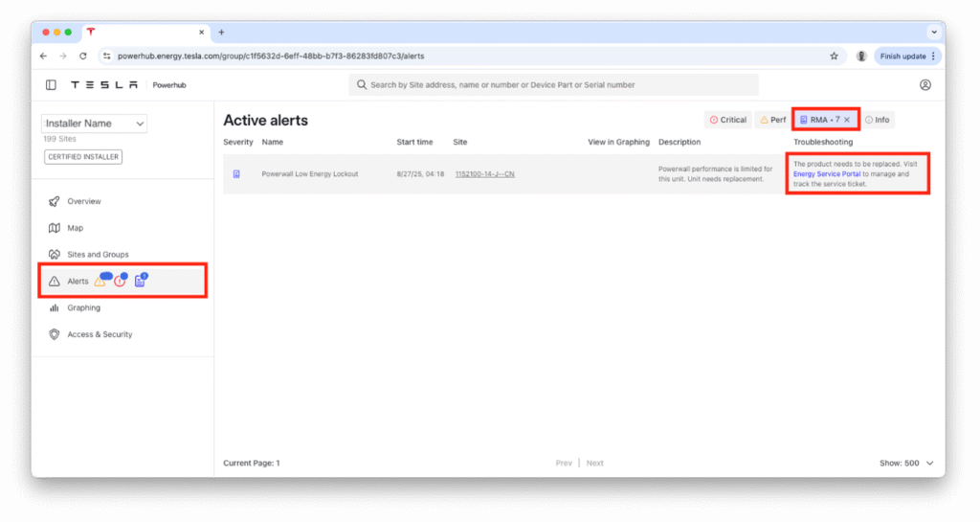
Task: Reload the page in browser
Action: [83, 57]
